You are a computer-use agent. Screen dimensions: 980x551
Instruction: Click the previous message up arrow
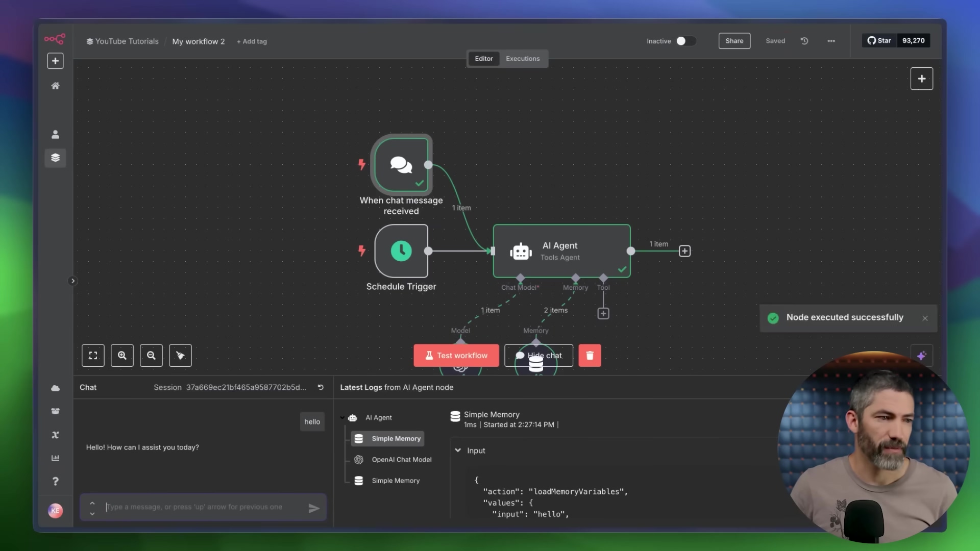tap(92, 503)
